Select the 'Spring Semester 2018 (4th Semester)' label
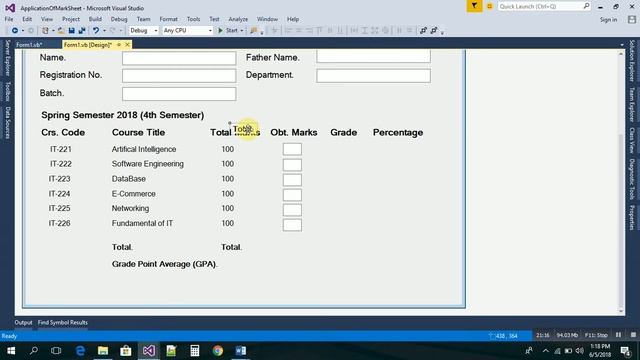Screen dimensions: 640x360 (122, 115)
